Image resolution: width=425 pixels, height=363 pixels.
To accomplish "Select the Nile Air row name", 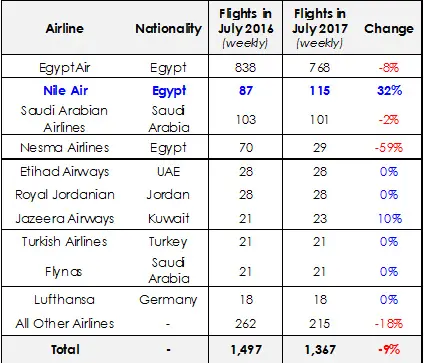I will [66, 90].
